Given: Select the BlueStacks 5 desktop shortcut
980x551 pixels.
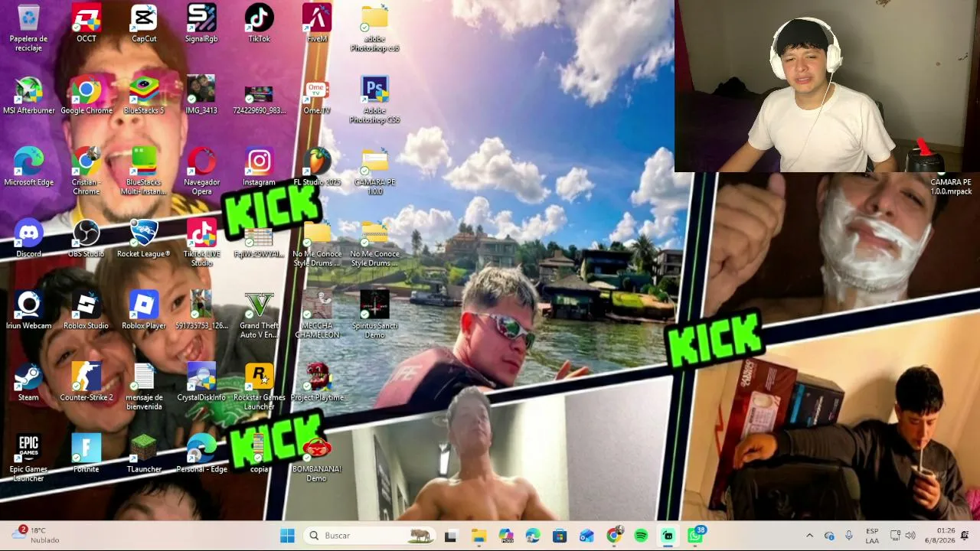Looking at the screenshot, I should point(144,95).
